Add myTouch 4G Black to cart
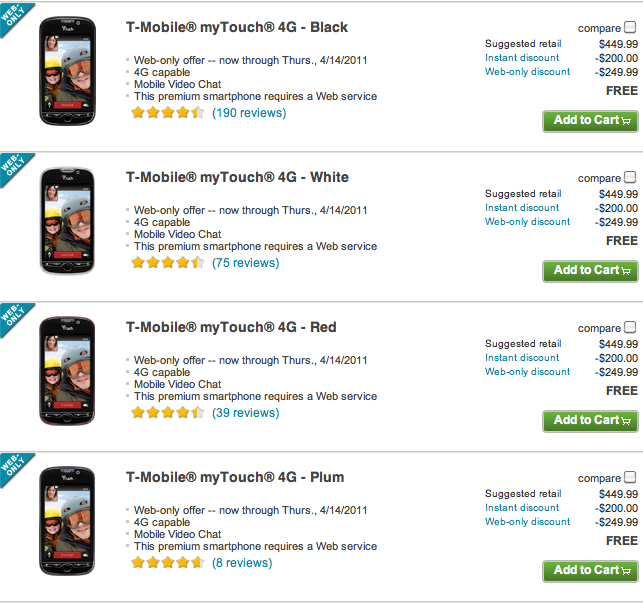 coord(590,121)
